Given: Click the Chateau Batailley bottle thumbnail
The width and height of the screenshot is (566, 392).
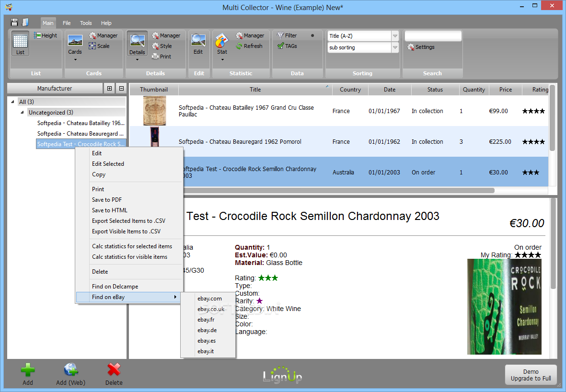Looking at the screenshot, I should (154, 110).
